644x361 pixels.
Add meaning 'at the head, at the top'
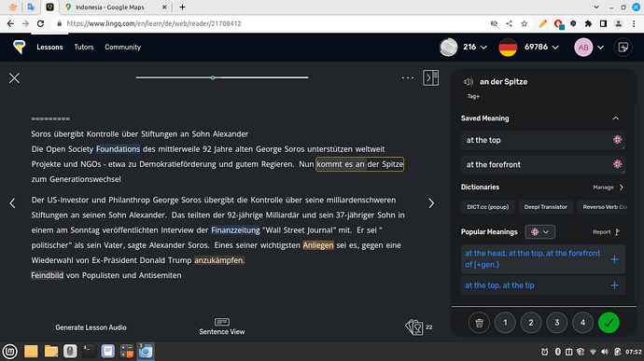pyautogui.click(x=614, y=259)
